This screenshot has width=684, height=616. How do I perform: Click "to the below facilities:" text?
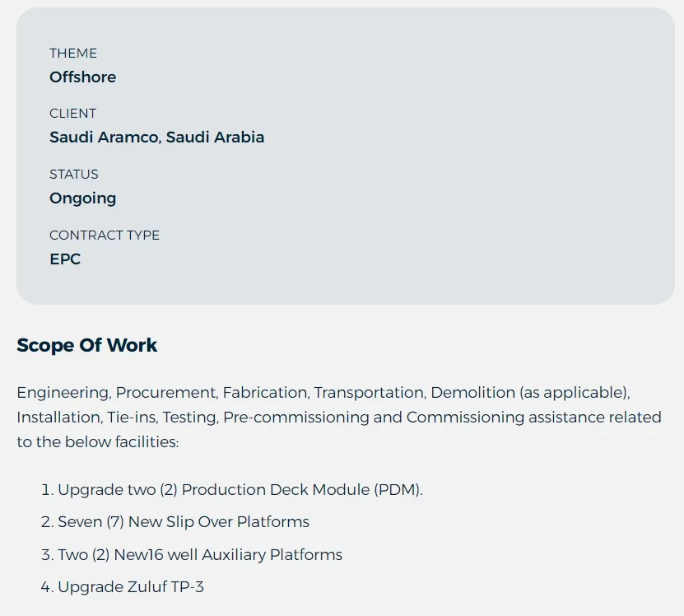click(97, 442)
